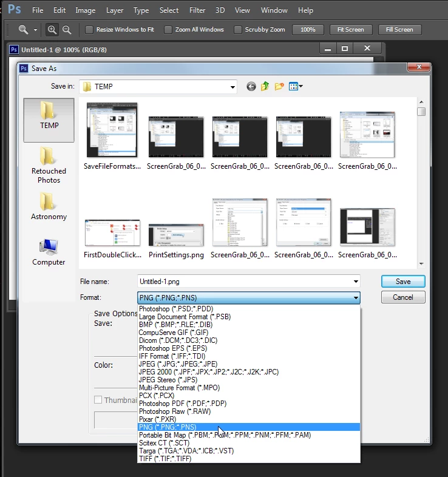Click the Fill Screen button
Screen dimensions: 448x477
click(399, 30)
